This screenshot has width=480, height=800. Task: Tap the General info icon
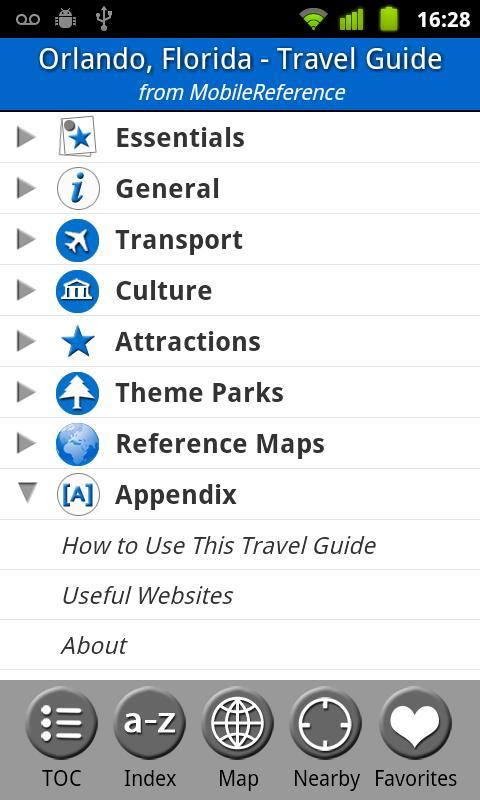click(78, 189)
